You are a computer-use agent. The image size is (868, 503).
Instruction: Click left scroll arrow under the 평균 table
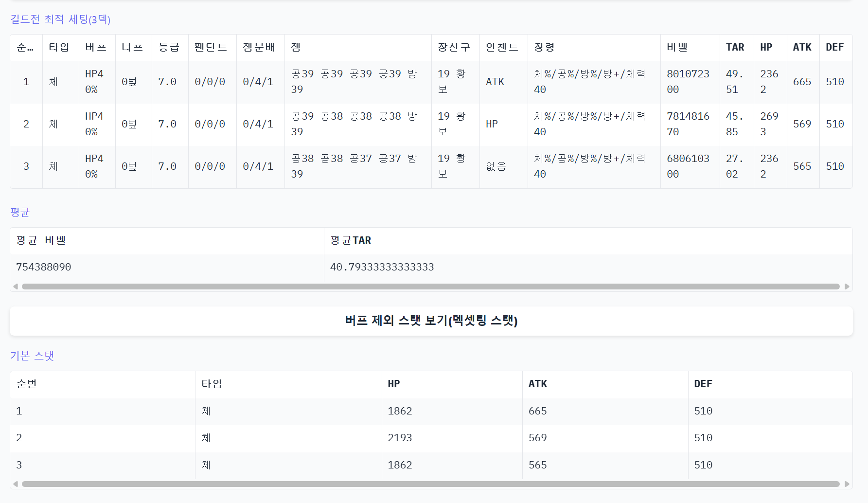pos(16,287)
